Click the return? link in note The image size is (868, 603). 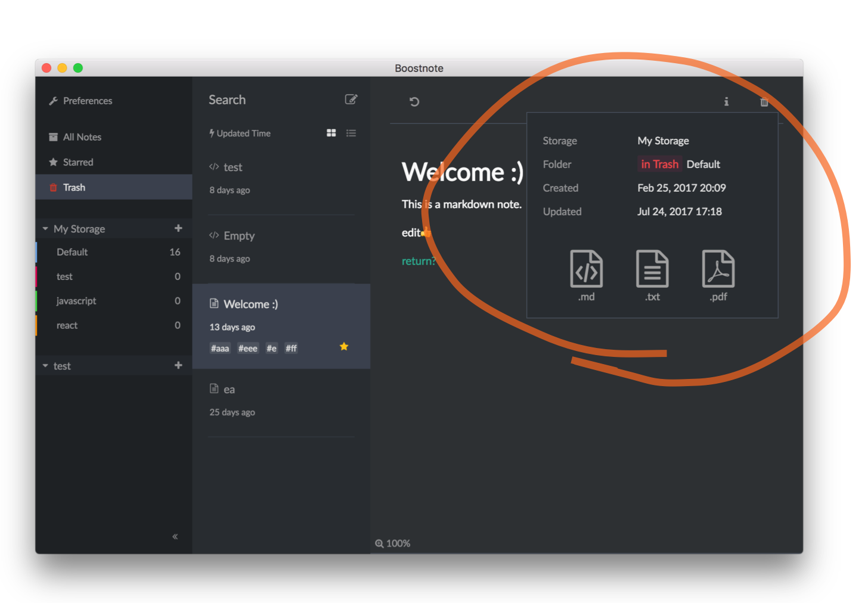(418, 261)
